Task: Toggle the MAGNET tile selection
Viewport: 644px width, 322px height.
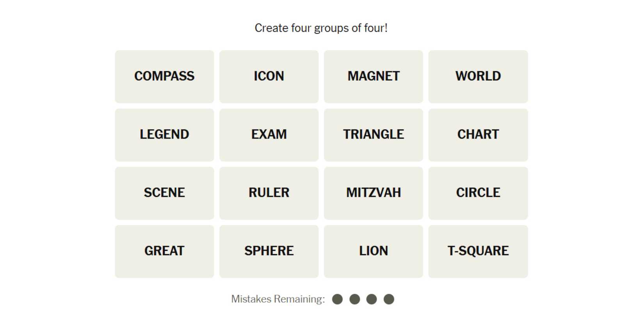Action: click(374, 76)
